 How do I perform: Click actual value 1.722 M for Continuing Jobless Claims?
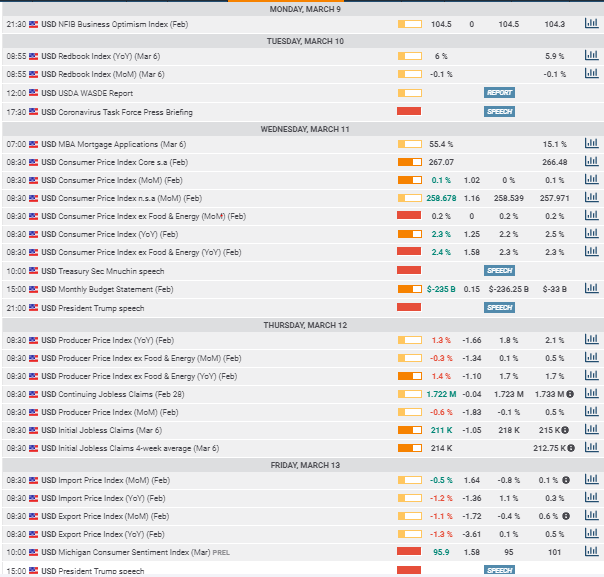441,394
